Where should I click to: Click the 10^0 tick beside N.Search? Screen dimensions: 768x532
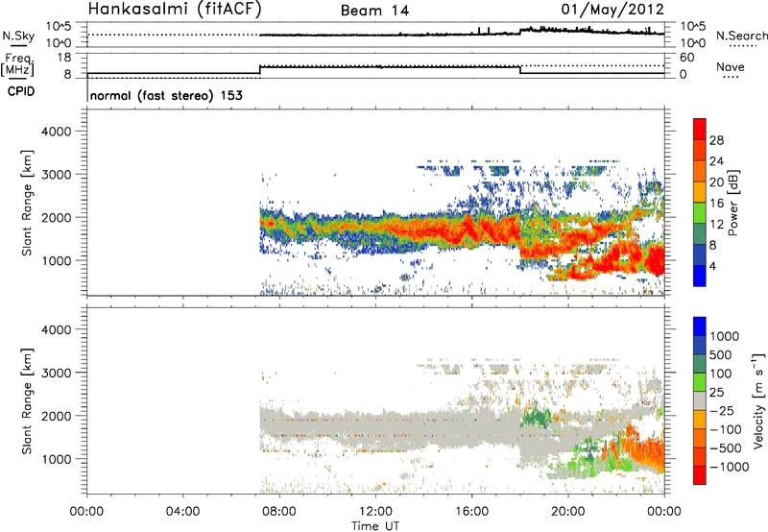pyautogui.click(x=693, y=43)
